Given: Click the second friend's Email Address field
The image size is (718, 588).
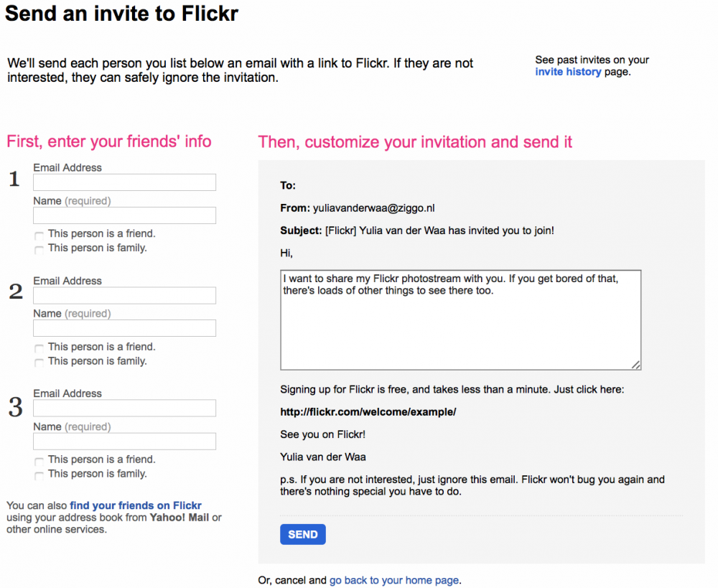Looking at the screenshot, I should click(124, 295).
